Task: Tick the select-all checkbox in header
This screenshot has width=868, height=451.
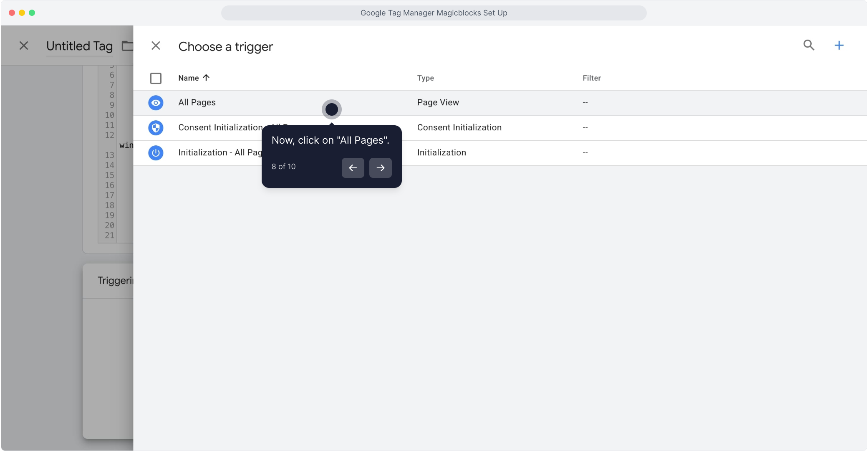Action: (x=156, y=78)
